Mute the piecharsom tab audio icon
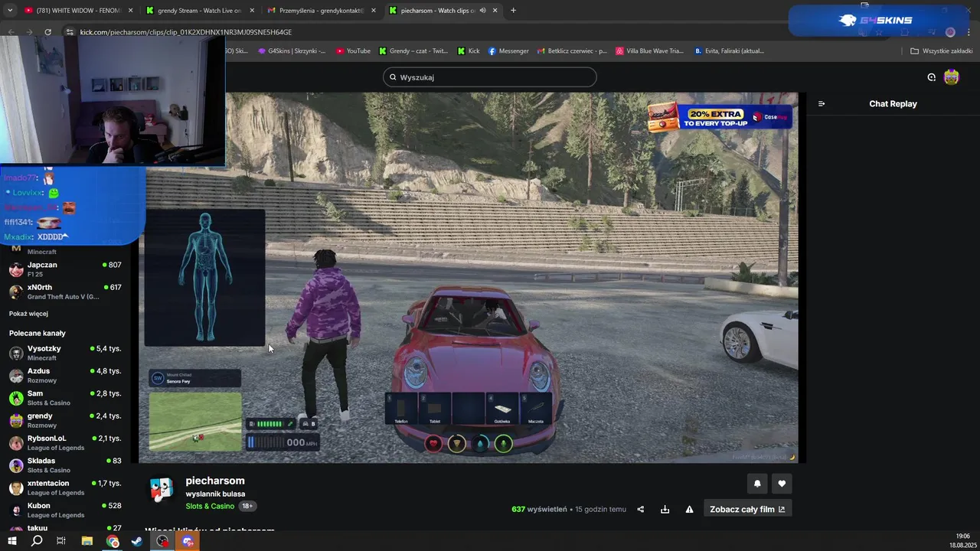This screenshot has width=980, height=551. [482, 11]
